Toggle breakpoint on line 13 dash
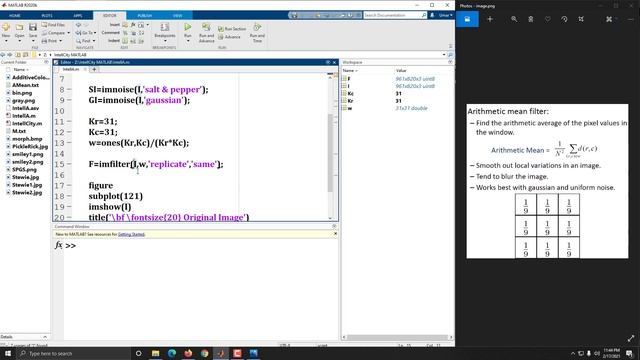Image resolution: width=640 pixels, height=360 pixels. tap(69, 143)
